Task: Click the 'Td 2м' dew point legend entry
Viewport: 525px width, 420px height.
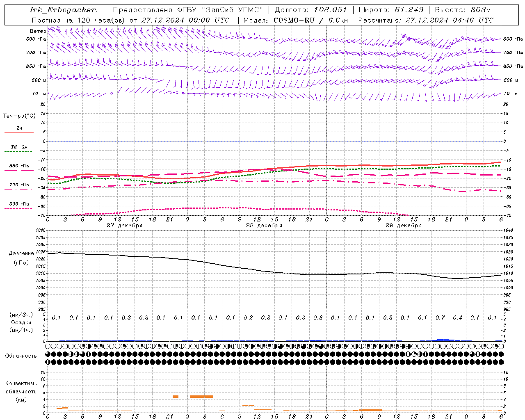Action: (19, 147)
